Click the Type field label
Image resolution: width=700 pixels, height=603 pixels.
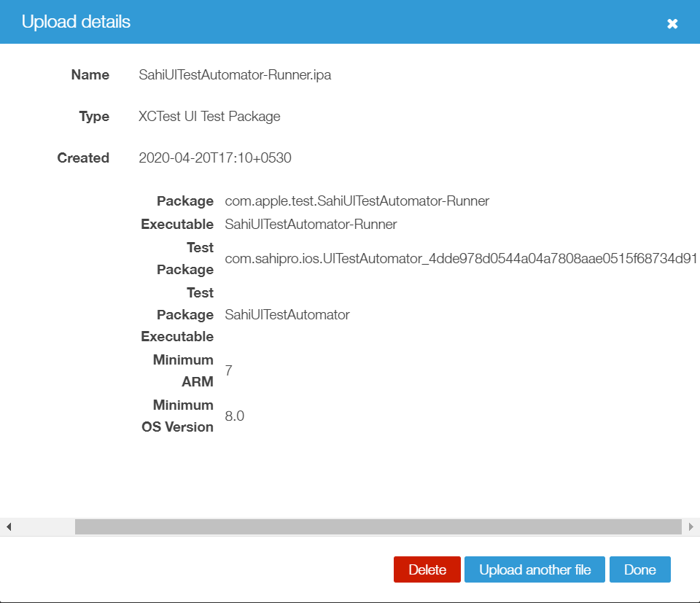(x=94, y=117)
